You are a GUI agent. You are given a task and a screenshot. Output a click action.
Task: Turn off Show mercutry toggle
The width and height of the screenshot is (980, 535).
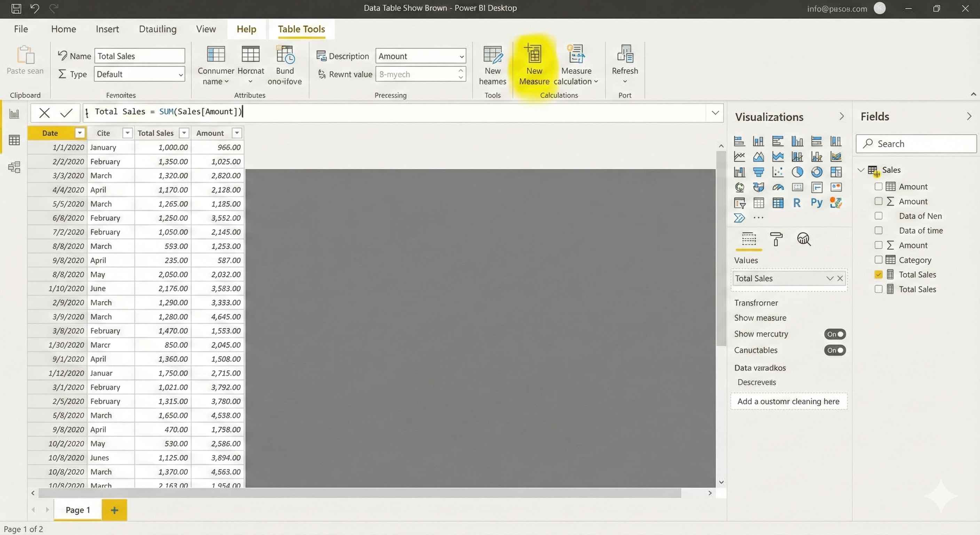tap(835, 334)
